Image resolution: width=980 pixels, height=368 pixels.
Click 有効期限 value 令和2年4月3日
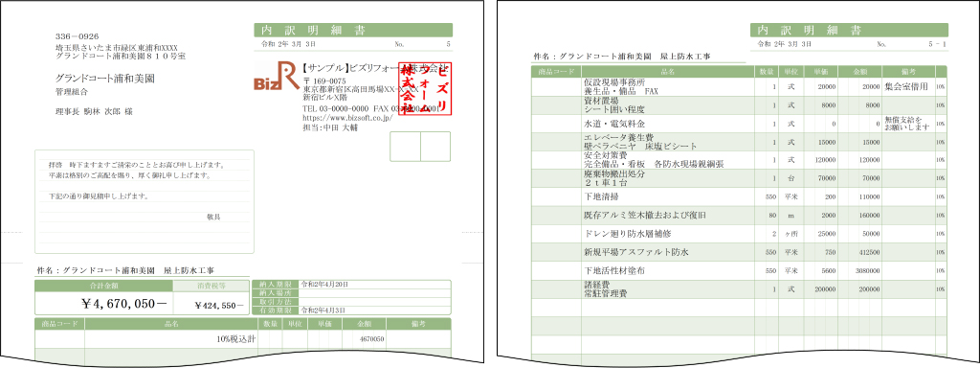pos(323,310)
